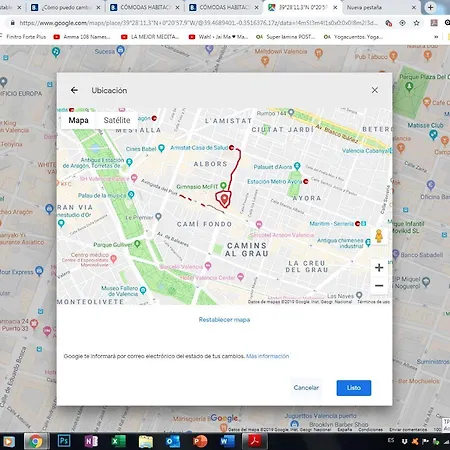
Task: Open Street View with the Pegman icon
Action: point(379,236)
